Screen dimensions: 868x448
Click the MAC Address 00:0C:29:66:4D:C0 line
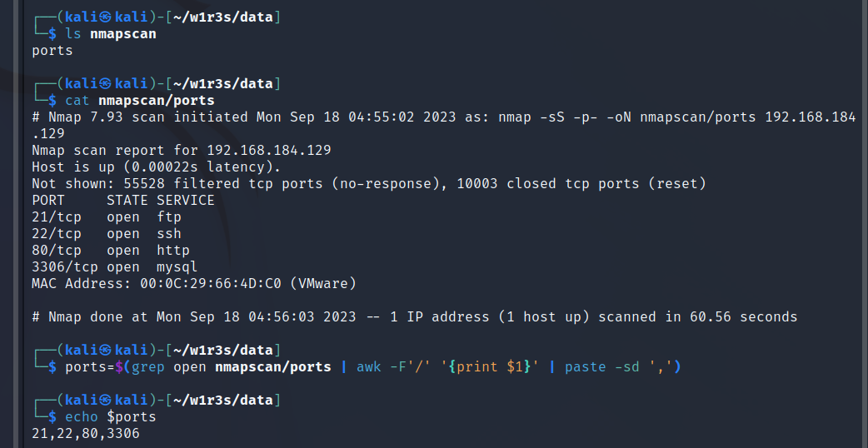194,284
